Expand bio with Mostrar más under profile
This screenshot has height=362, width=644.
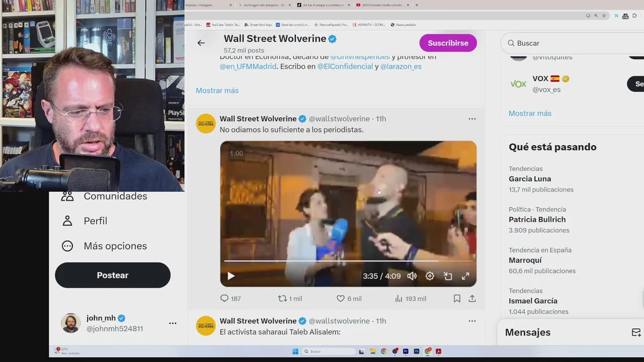[217, 90]
